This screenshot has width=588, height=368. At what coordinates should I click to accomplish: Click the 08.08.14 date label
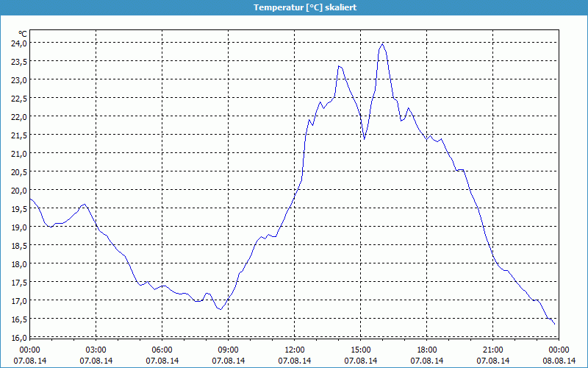tap(559, 361)
